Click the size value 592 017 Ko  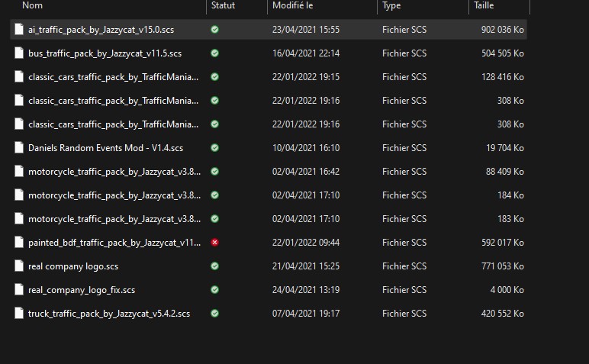503,243
